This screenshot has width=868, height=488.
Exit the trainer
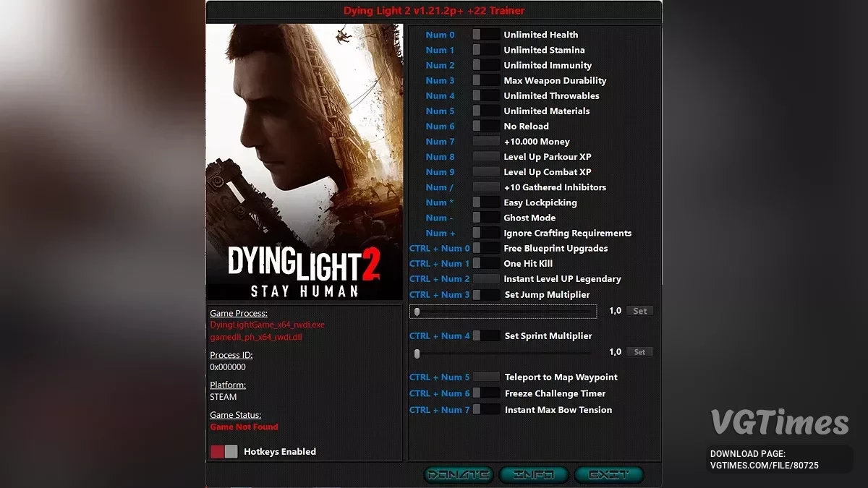tap(609, 474)
